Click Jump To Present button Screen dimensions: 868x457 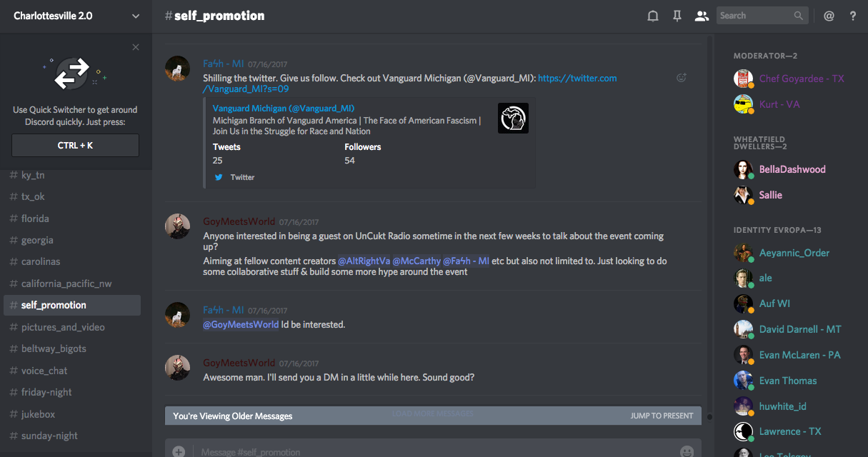(x=662, y=416)
